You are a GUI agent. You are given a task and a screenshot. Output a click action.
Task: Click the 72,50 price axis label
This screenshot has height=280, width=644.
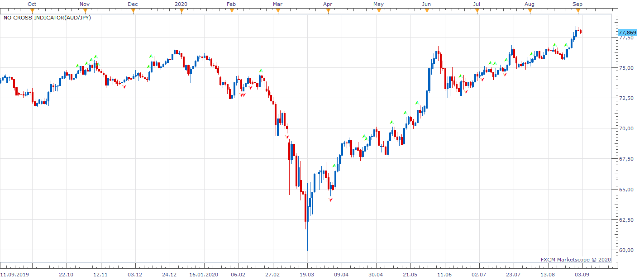point(626,98)
